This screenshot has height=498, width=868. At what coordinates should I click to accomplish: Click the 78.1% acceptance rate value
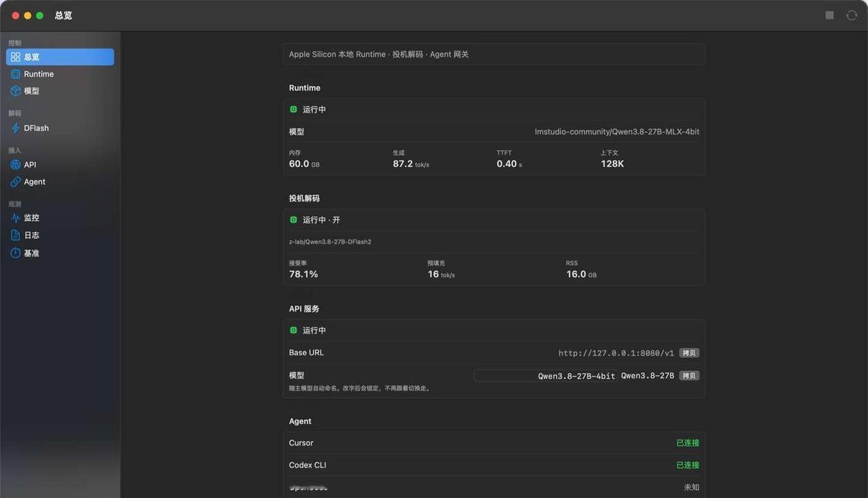tap(304, 274)
